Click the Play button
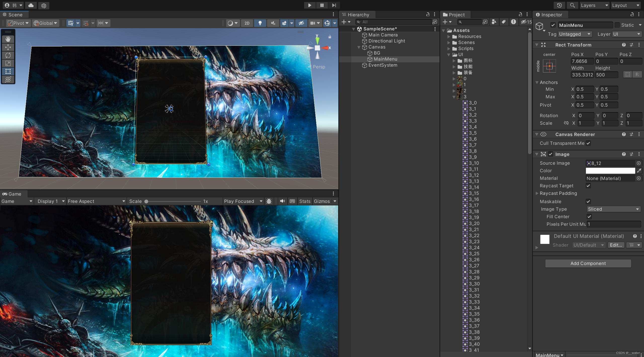Image resolution: width=644 pixels, height=357 pixels. tap(310, 5)
